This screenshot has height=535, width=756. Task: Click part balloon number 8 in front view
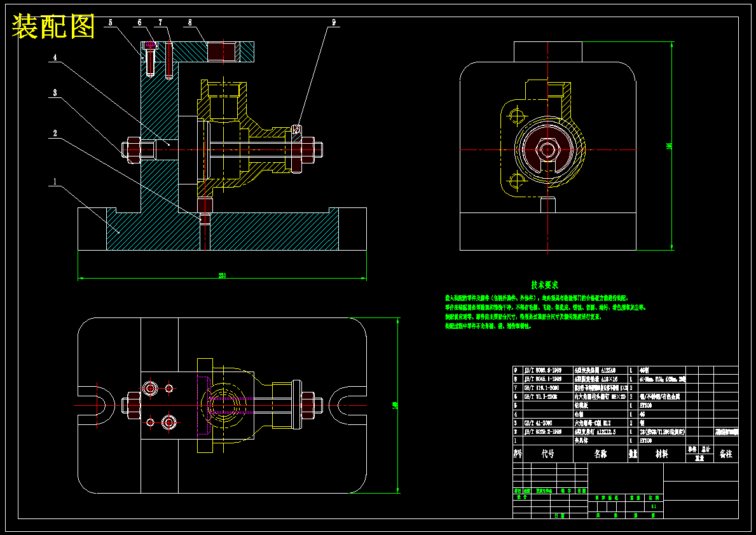pyautogui.click(x=190, y=22)
